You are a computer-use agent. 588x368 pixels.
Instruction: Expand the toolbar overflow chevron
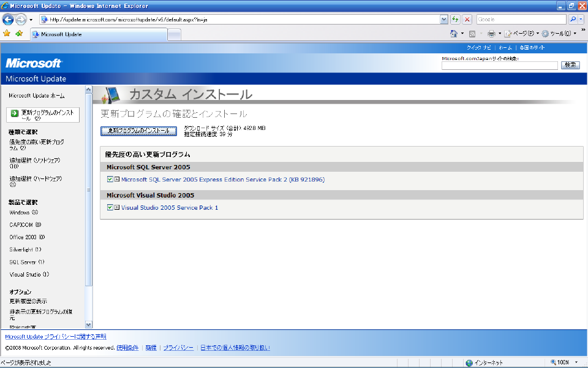(x=583, y=29)
